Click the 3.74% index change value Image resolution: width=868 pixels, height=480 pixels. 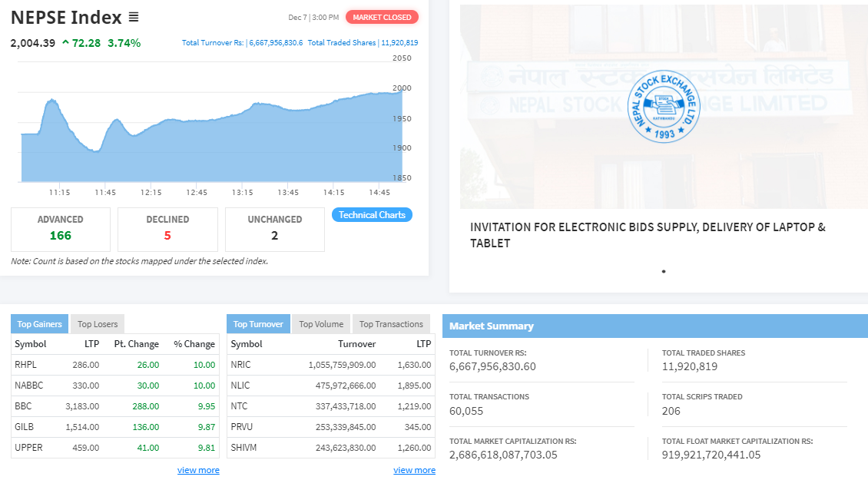124,43
